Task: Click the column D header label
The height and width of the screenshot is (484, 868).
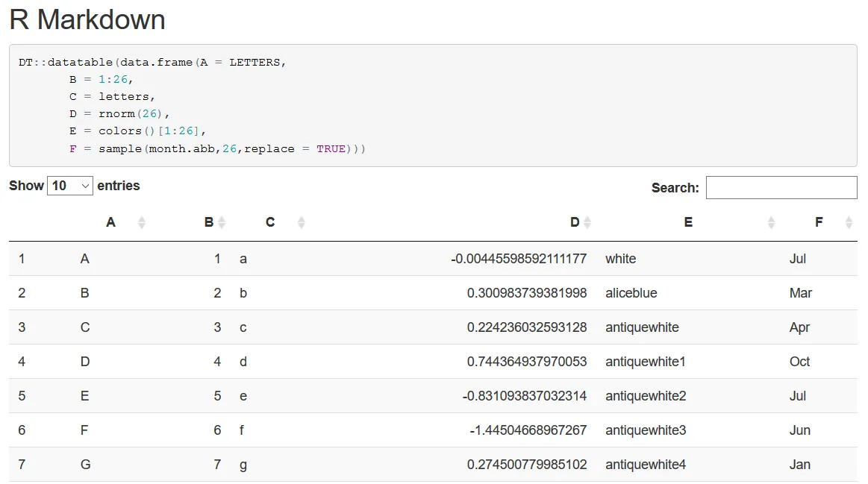Action: coord(575,222)
